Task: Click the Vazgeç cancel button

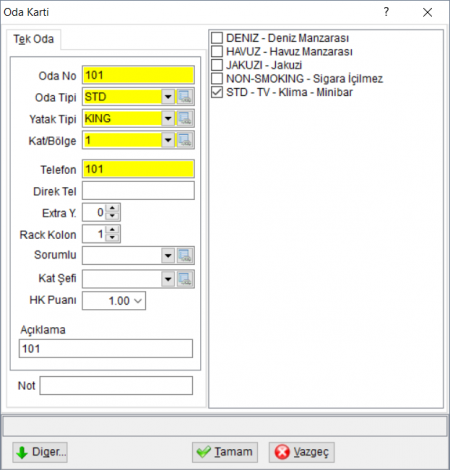Action: [x=302, y=452]
